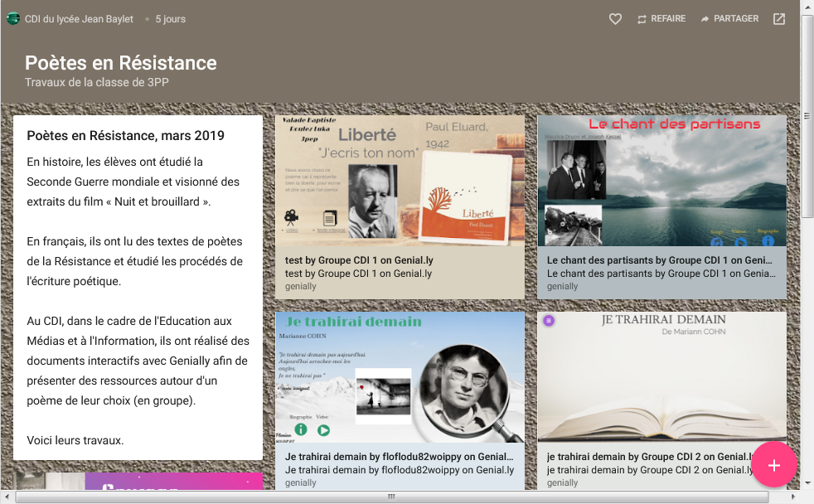Click the CDI du lycée avatar icon
This screenshot has height=504, width=814.
pyautogui.click(x=12, y=18)
